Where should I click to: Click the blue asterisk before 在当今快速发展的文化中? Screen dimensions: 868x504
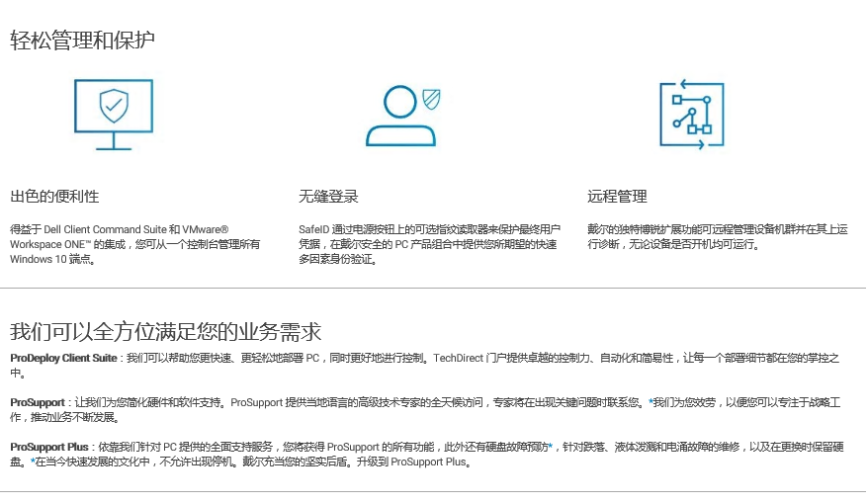[x=33, y=462]
